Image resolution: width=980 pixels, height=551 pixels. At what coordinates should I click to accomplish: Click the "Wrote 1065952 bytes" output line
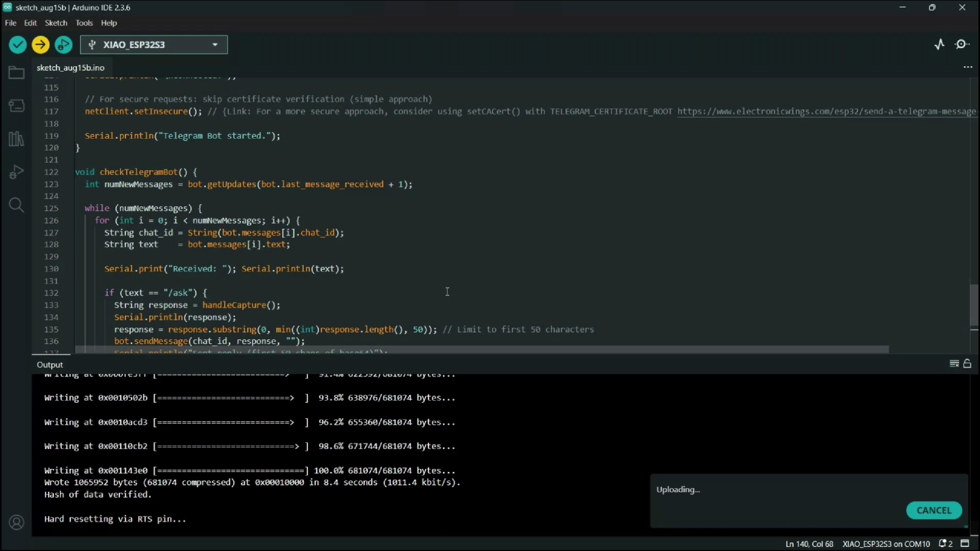coord(252,482)
